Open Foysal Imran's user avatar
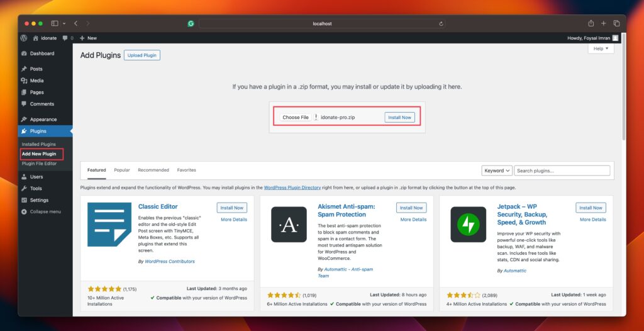 tap(615, 38)
